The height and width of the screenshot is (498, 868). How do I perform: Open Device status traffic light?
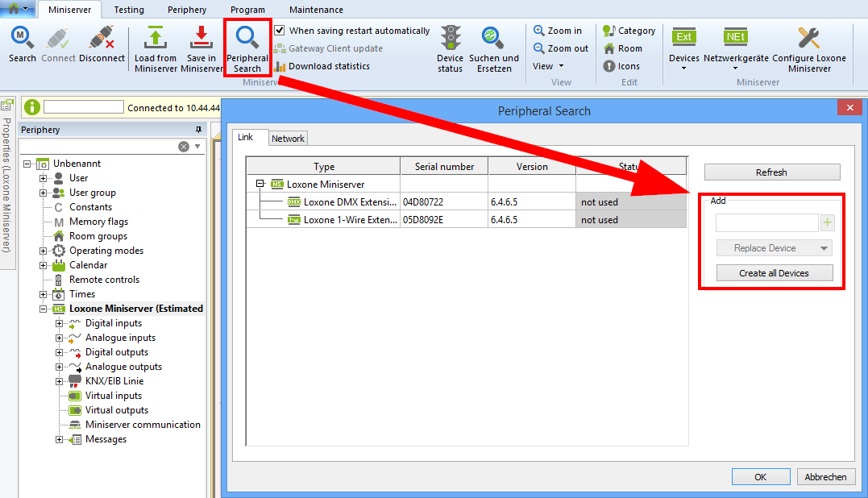[x=450, y=48]
